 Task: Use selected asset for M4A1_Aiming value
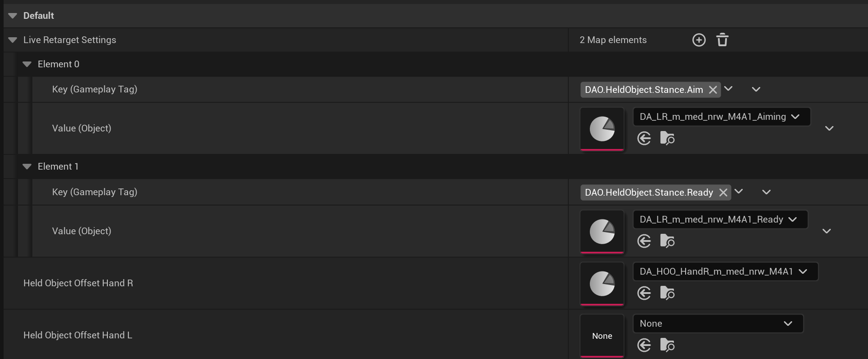pos(644,138)
